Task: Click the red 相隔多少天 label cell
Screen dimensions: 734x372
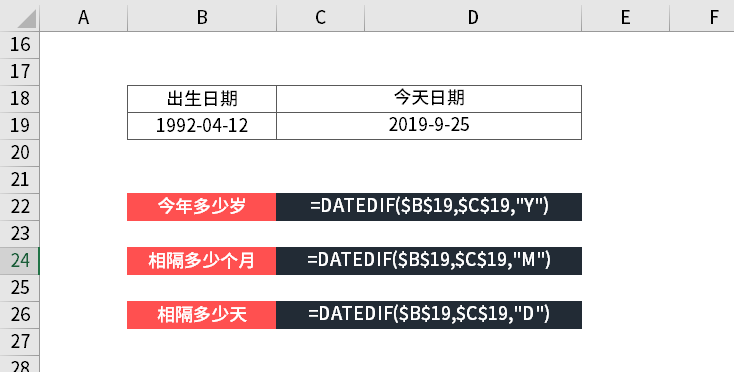Action: pos(202,315)
